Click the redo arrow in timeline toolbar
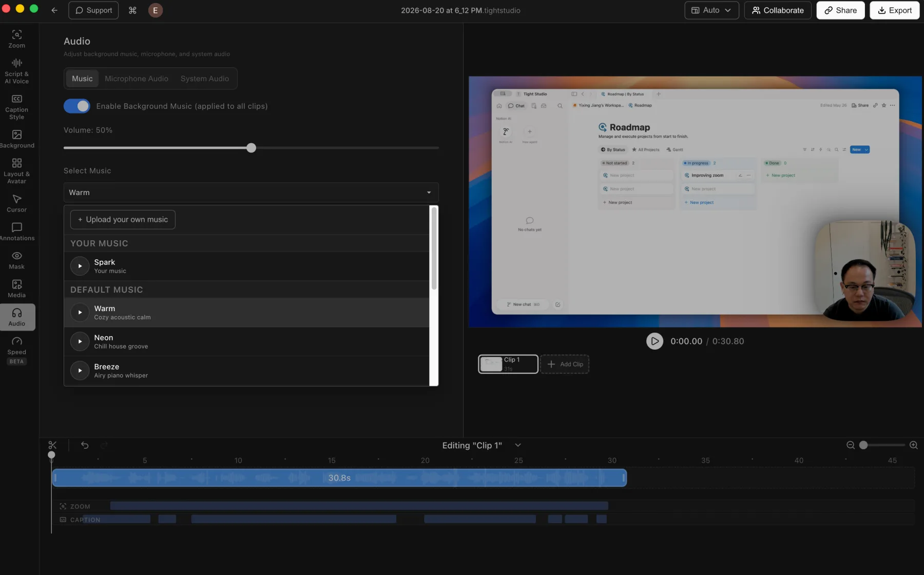The height and width of the screenshot is (575, 924). click(x=104, y=445)
